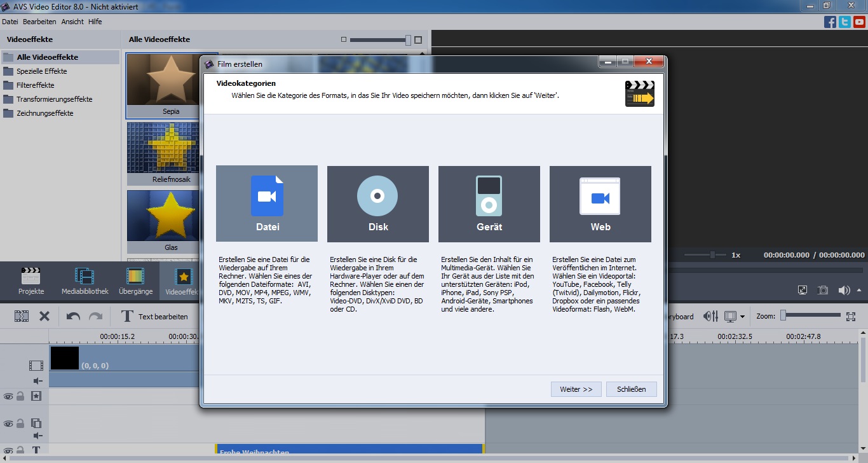The width and height of the screenshot is (868, 463).
Task: Mute the overlay track audio
Action: 37,436
